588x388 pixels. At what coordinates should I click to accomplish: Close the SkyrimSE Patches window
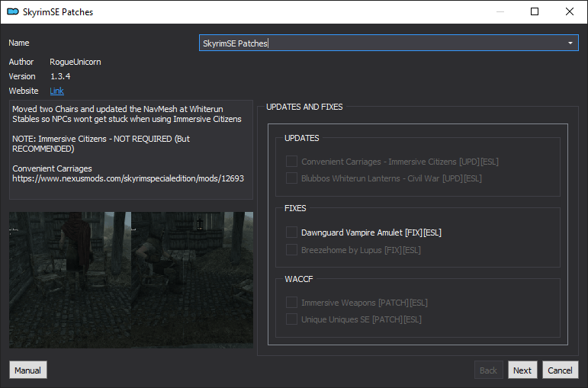[x=569, y=11]
